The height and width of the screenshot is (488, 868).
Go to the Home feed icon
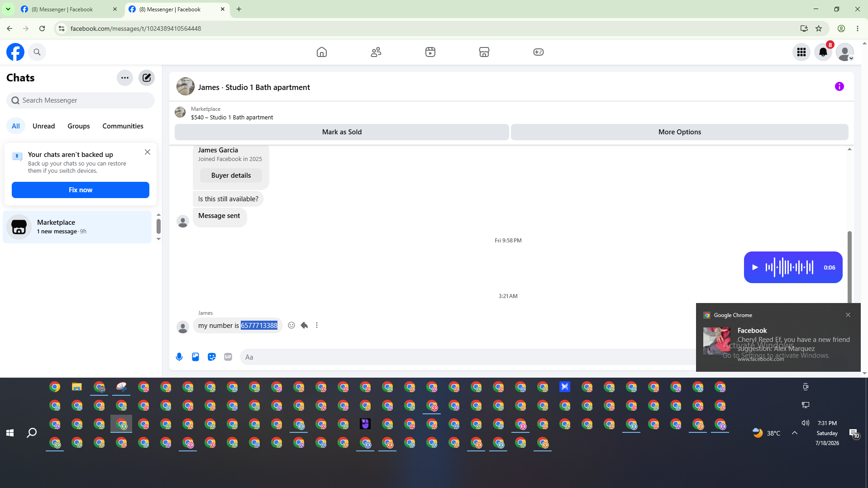point(322,52)
